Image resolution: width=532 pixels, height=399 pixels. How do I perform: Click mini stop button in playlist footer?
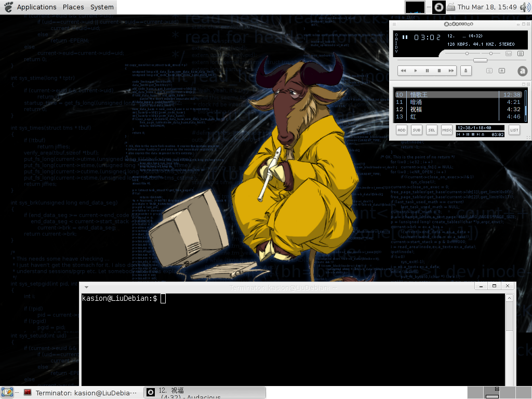tap(473, 135)
